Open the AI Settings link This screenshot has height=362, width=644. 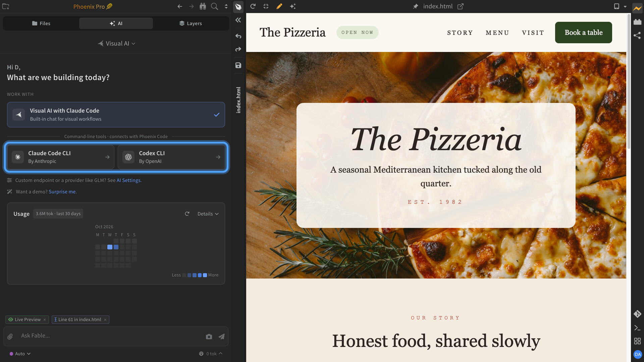128,180
